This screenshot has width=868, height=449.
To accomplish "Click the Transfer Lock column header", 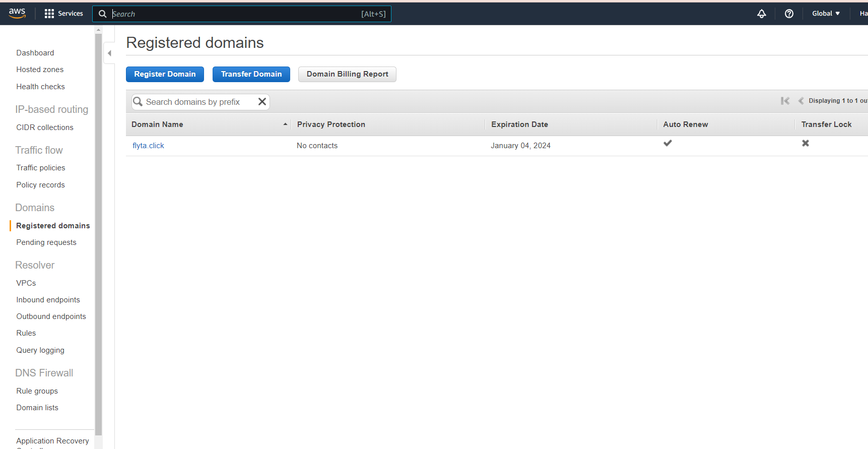I will click(826, 124).
